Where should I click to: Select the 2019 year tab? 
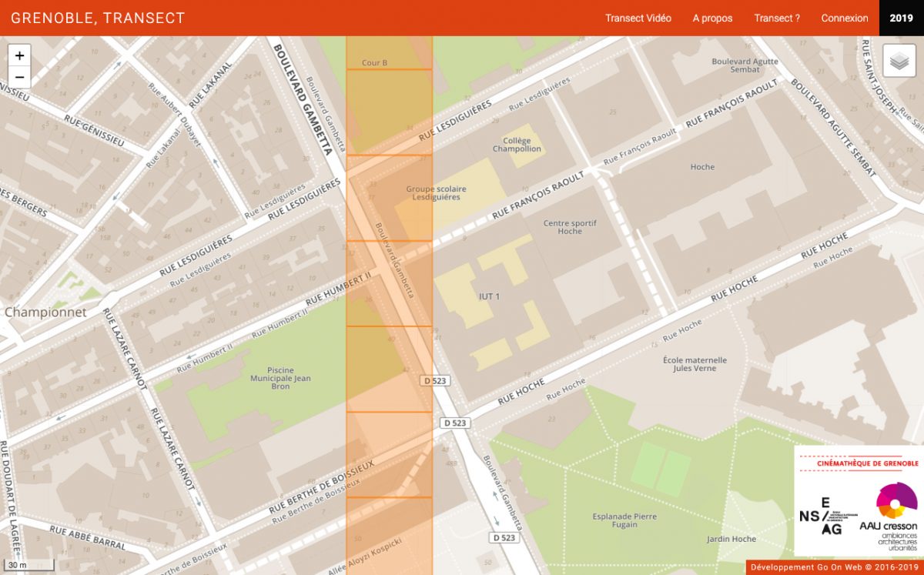901,18
